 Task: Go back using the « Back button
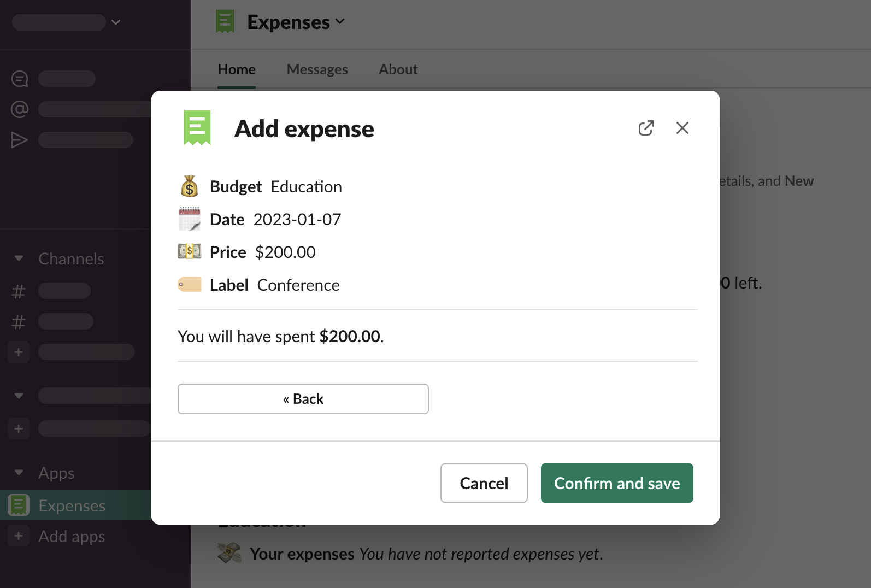click(x=303, y=399)
